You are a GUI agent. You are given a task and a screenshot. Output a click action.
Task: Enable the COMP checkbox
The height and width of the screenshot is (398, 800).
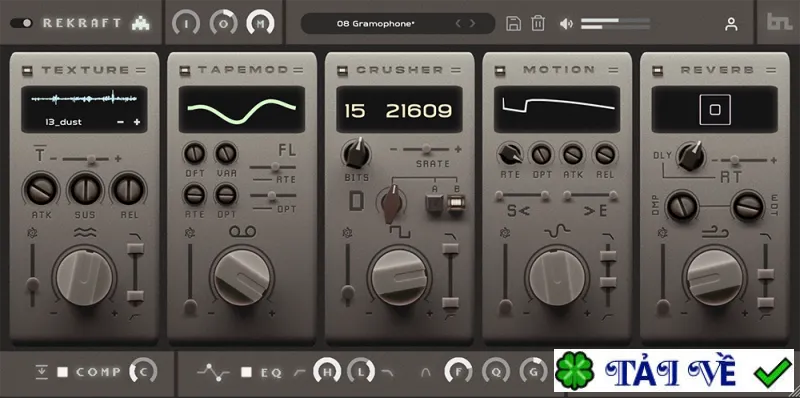tap(62, 372)
